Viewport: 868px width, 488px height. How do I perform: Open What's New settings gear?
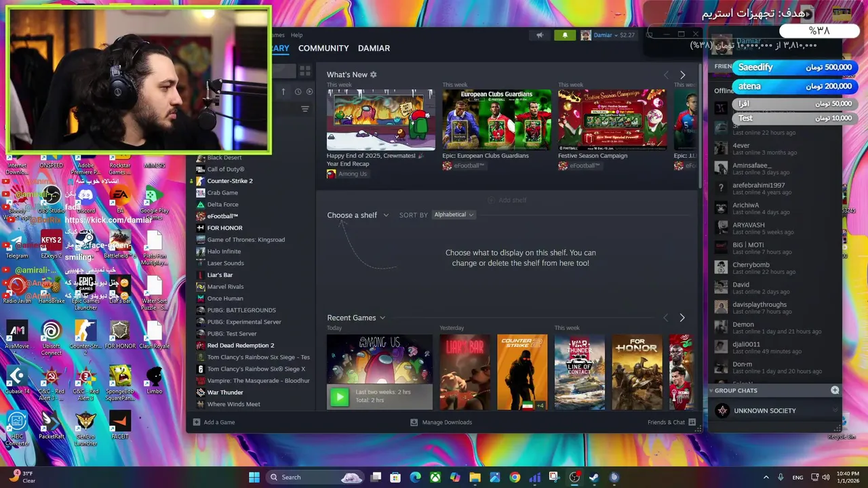[x=373, y=75]
